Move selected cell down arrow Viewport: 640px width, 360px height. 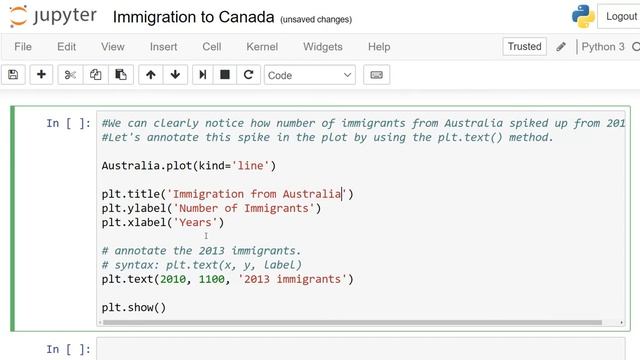[x=175, y=75]
